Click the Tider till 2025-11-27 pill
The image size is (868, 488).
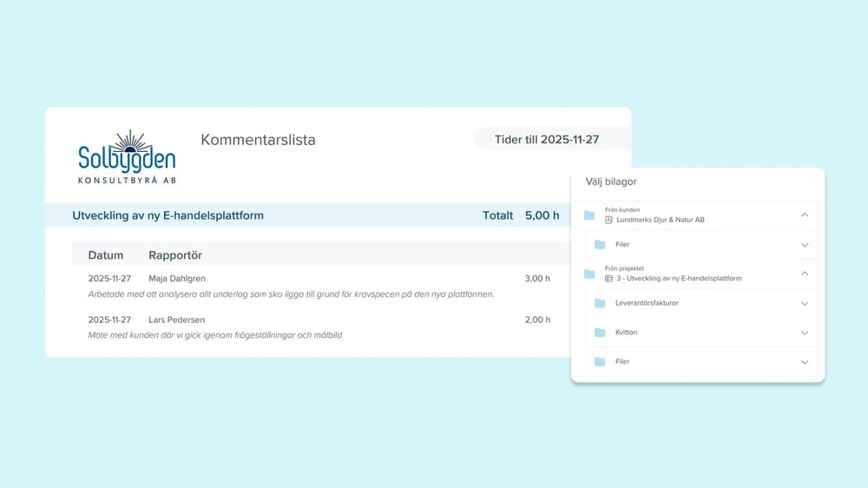[552, 140]
